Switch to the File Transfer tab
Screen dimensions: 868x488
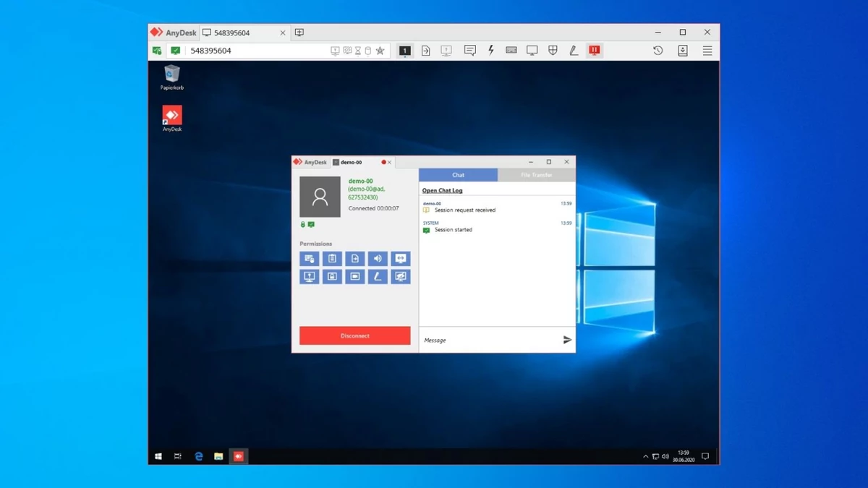[537, 175]
